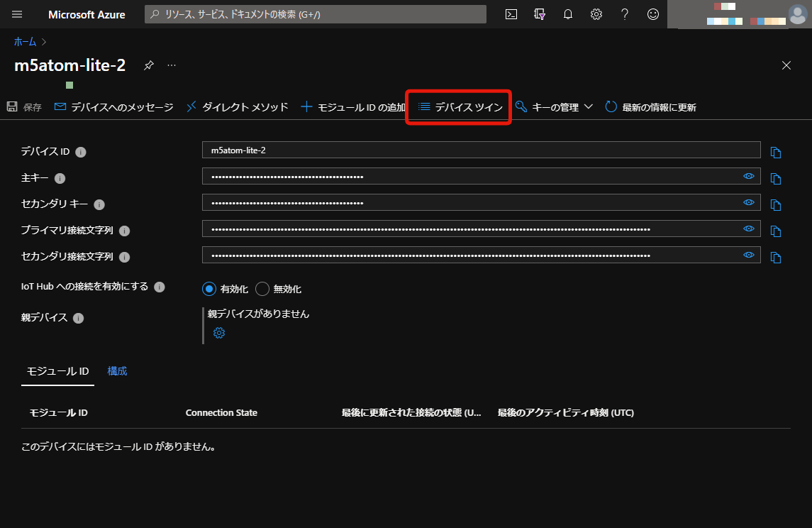
Task: Click the Connection State column header
Action: coord(222,413)
